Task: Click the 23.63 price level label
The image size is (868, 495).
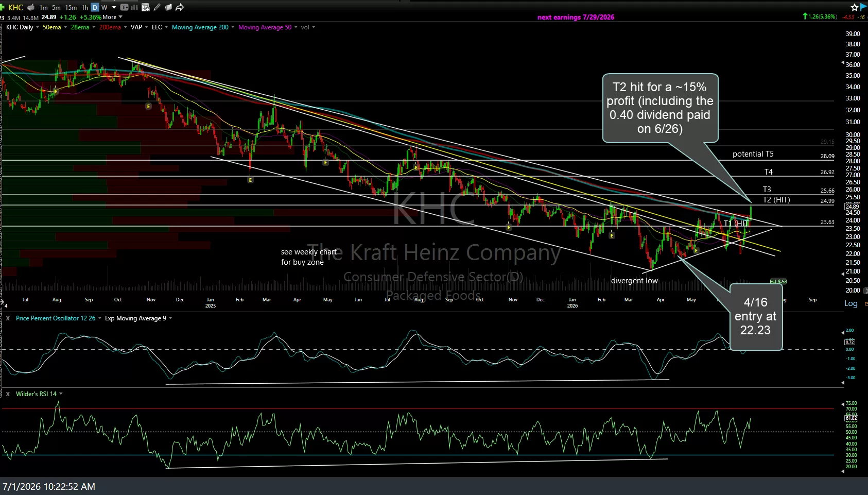Action: pyautogui.click(x=827, y=222)
